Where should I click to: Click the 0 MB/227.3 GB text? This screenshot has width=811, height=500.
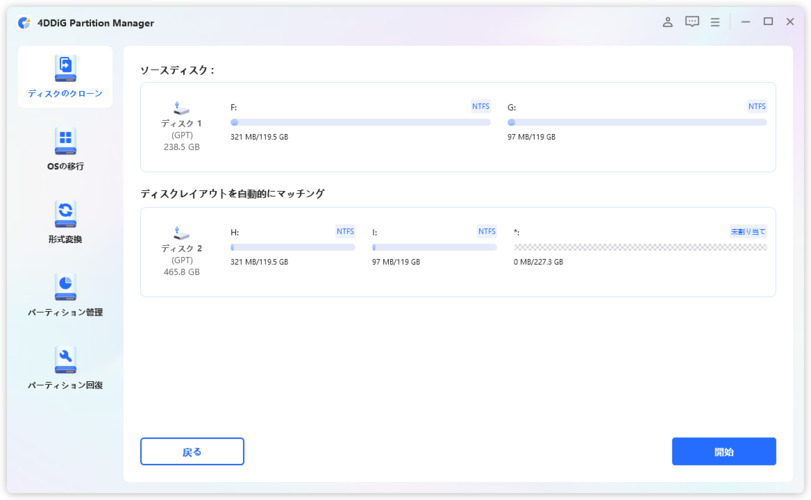pos(538,262)
